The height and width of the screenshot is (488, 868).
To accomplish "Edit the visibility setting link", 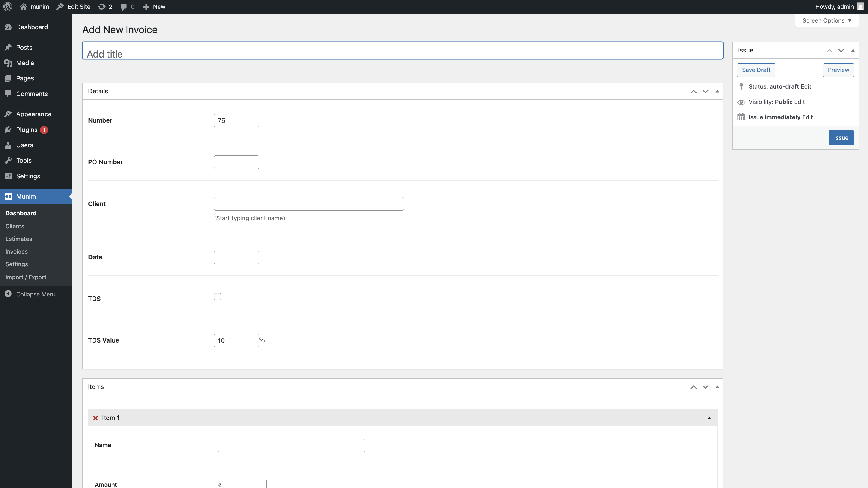I will 799,102.
